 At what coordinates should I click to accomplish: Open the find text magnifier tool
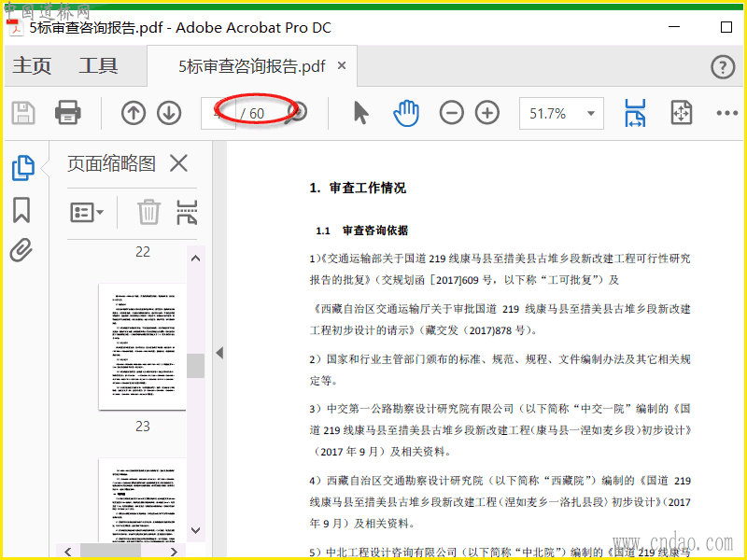297,113
